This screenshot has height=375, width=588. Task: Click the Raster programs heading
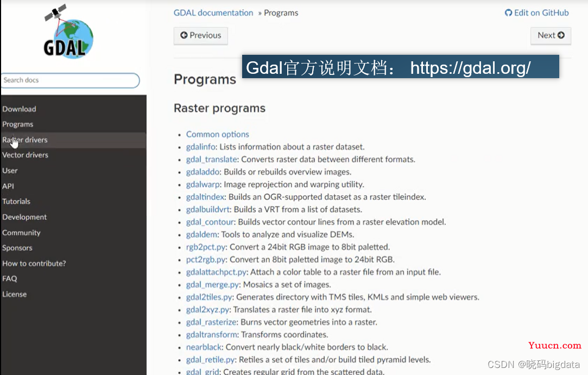point(220,109)
